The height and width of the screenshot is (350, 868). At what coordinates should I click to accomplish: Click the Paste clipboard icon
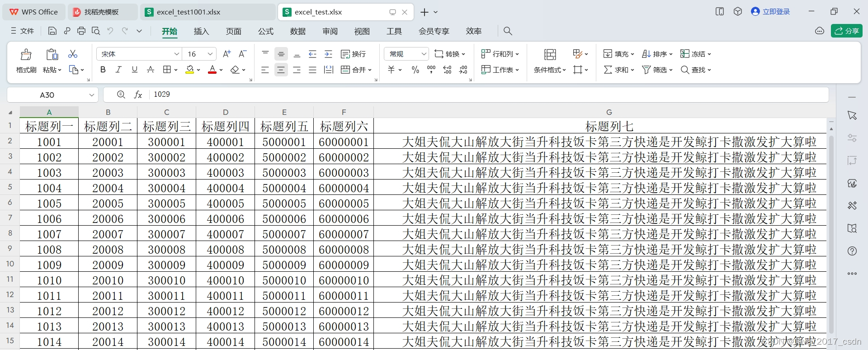click(52, 54)
